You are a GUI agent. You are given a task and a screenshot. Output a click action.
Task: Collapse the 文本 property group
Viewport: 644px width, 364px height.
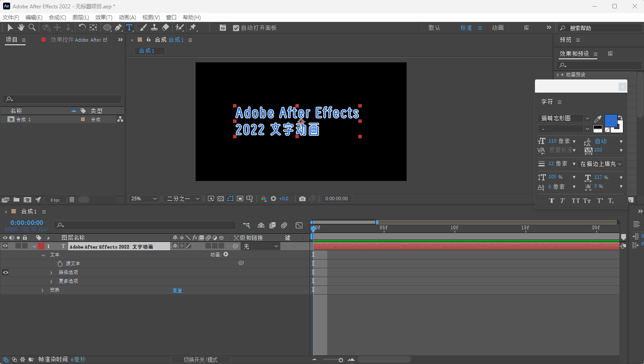point(43,255)
